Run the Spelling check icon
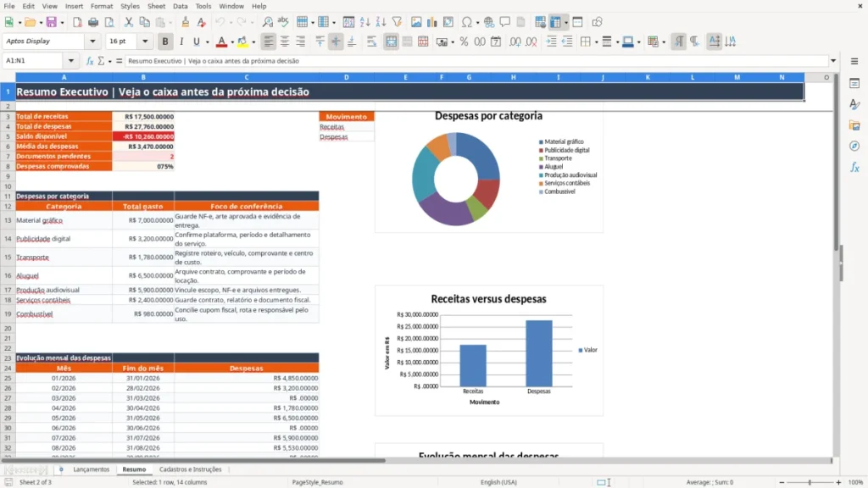Viewport: 868px width, 488px height. (283, 22)
